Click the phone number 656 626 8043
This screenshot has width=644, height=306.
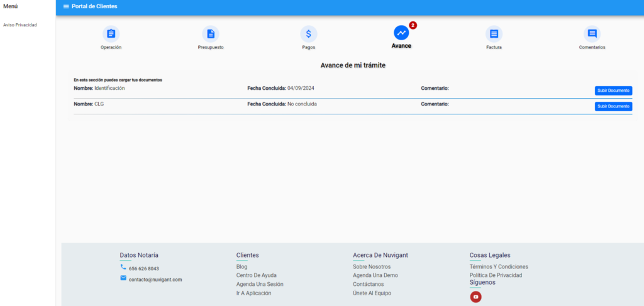tap(144, 269)
